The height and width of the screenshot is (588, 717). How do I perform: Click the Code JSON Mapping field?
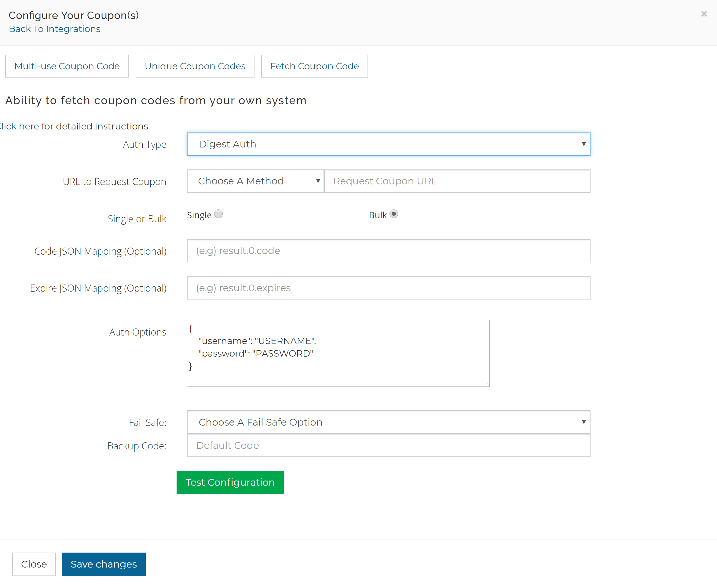click(x=388, y=251)
